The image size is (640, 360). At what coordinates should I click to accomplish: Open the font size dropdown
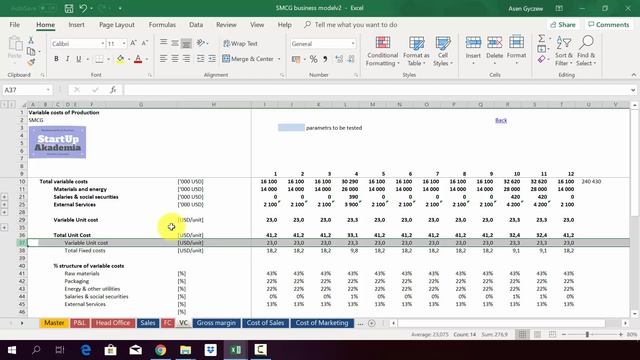point(124,44)
